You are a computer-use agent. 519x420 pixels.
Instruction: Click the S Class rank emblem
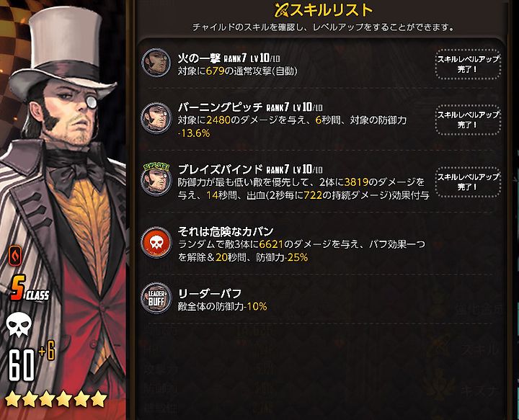(30, 287)
